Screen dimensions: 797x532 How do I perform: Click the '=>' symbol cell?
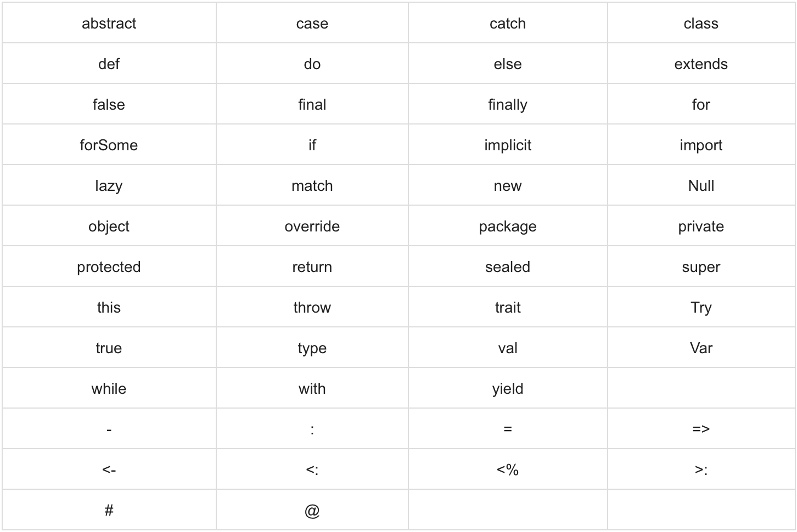pyautogui.click(x=701, y=429)
